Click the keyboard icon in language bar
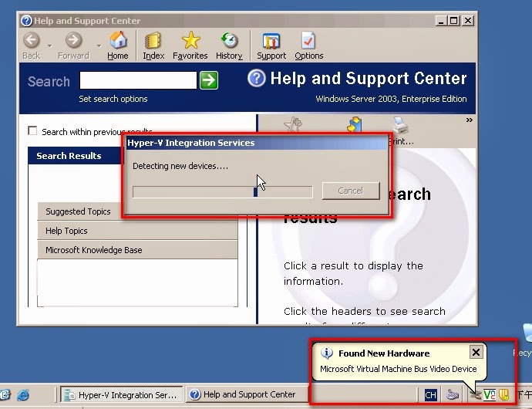Screen dimensions: 532x409 453,395
